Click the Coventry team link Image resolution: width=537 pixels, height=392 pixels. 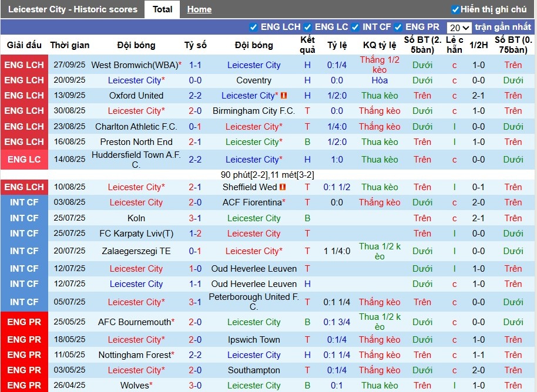[x=254, y=80]
